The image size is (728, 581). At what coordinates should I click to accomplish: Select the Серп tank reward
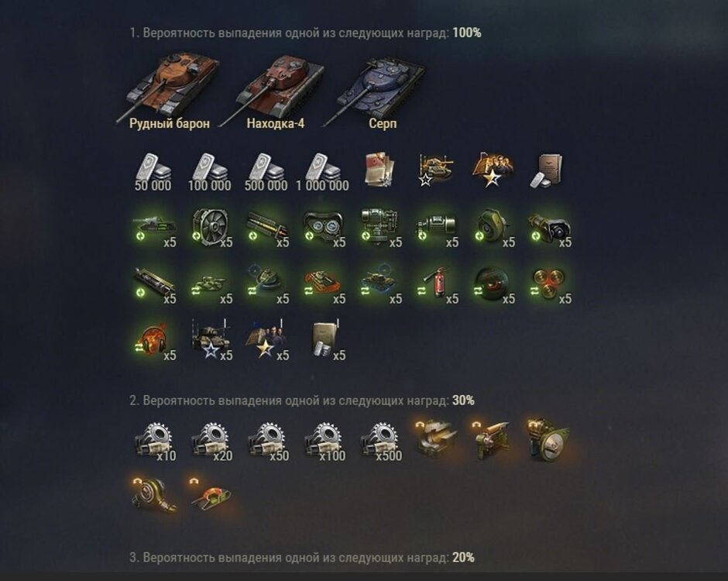click(x=382, y=91)
